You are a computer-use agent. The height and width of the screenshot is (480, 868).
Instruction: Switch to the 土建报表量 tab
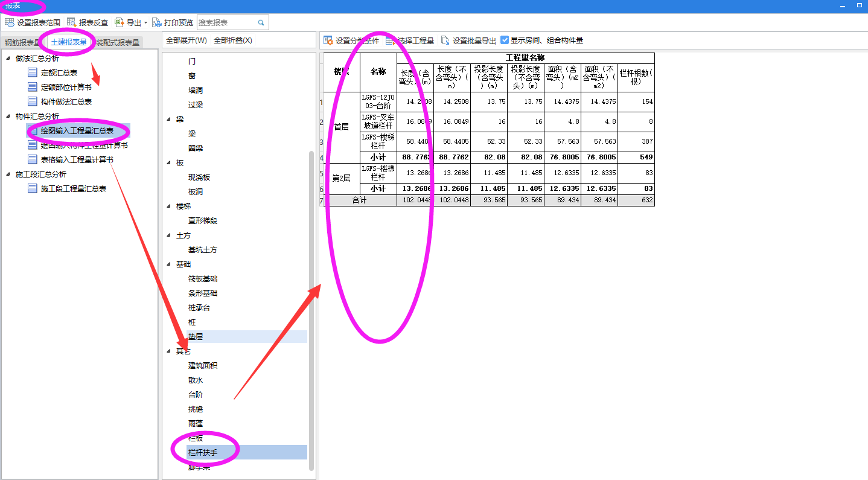point(69,42)
